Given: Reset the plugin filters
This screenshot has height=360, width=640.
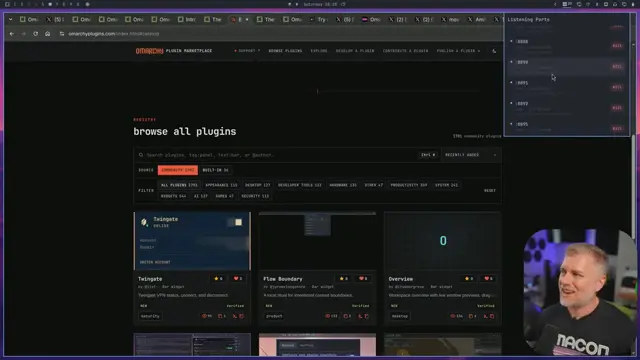Looking at the screenshot, I should point(490,191).
